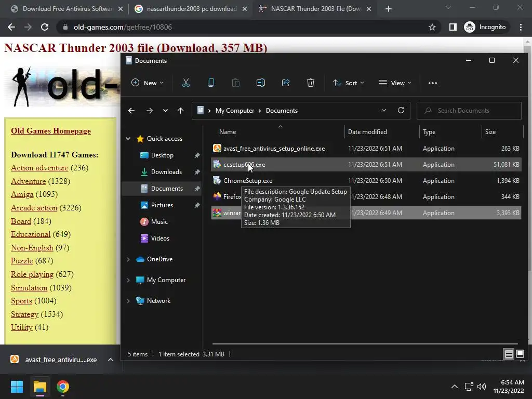Switch to the large thumbnails view icon

click(520, 354)
